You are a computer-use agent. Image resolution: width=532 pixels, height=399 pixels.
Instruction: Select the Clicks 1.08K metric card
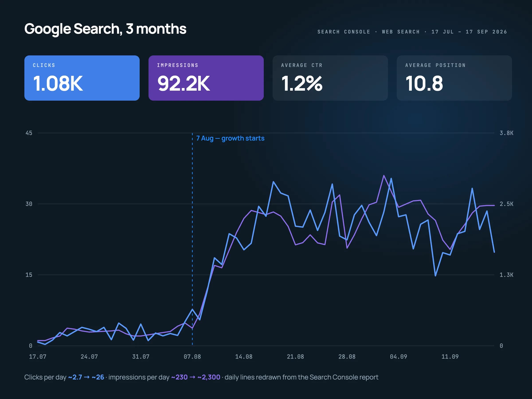pyautogui.click(x=82, y=78)
